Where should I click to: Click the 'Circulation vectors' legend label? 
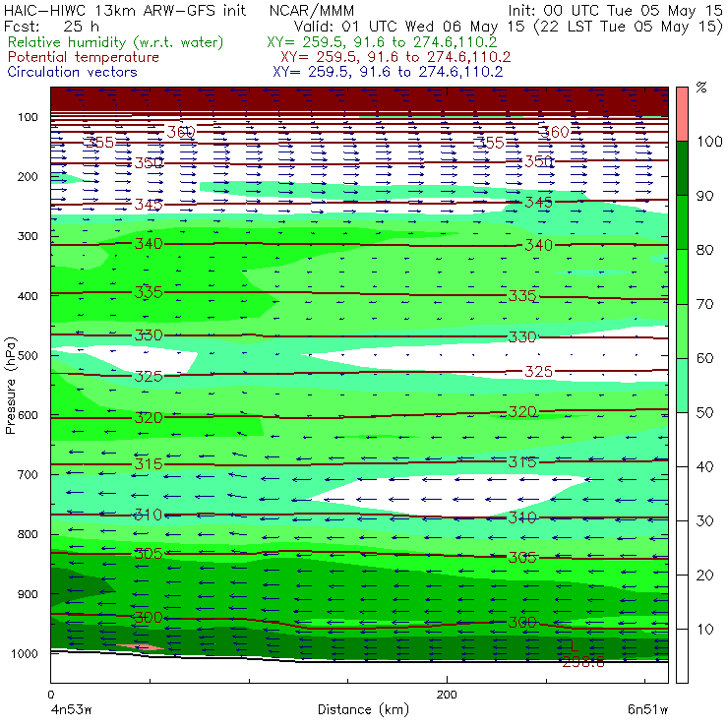click(x=73, y=72)
